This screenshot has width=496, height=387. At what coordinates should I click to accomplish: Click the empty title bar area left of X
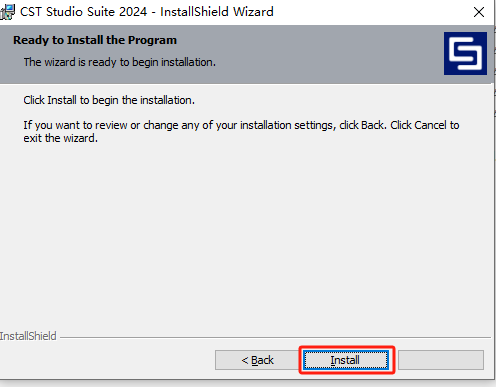(x=370, y=12)
